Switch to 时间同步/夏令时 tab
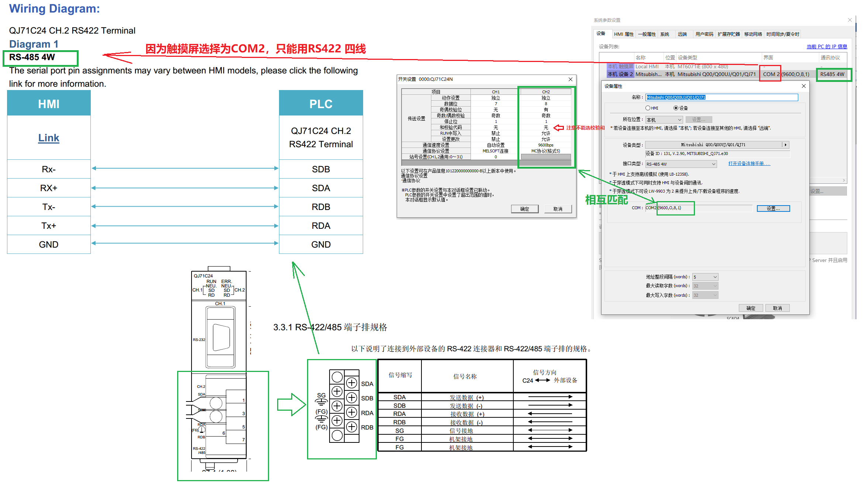The image size is (868, 493). click(x=783, y=34)
